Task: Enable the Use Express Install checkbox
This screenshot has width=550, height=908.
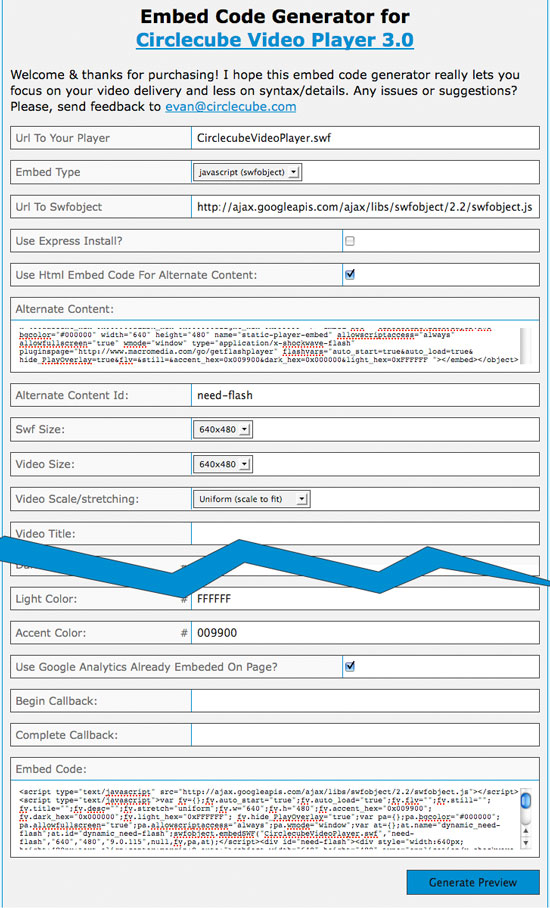Action: pyautogui.click(x=350, y=241)
